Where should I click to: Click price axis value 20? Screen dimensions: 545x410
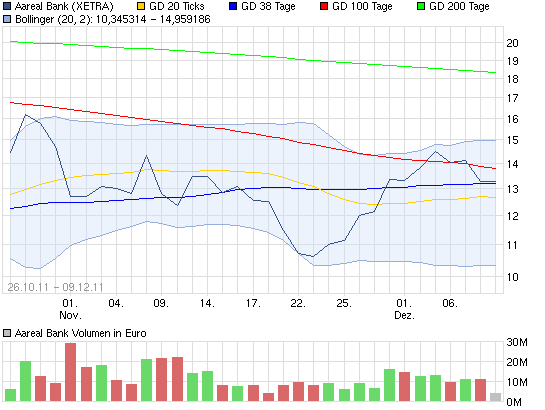[x=512, y=43]
